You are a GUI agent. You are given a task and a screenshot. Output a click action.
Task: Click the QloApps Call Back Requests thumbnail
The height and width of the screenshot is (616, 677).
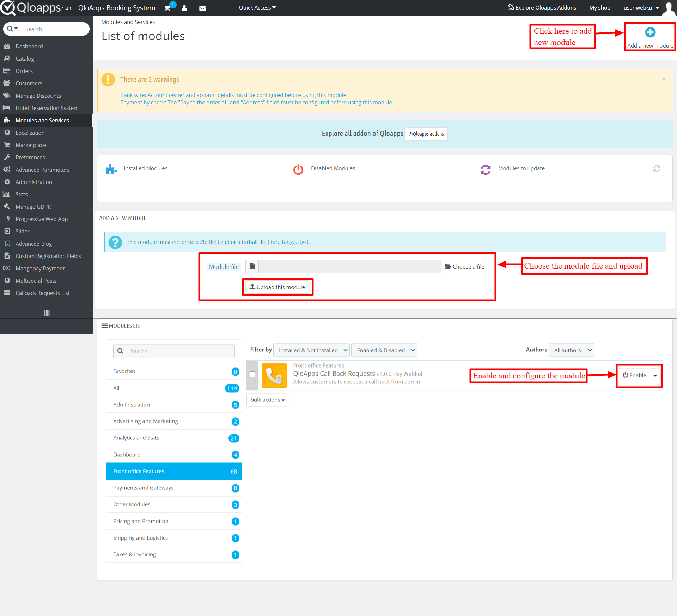click(274, 375)
